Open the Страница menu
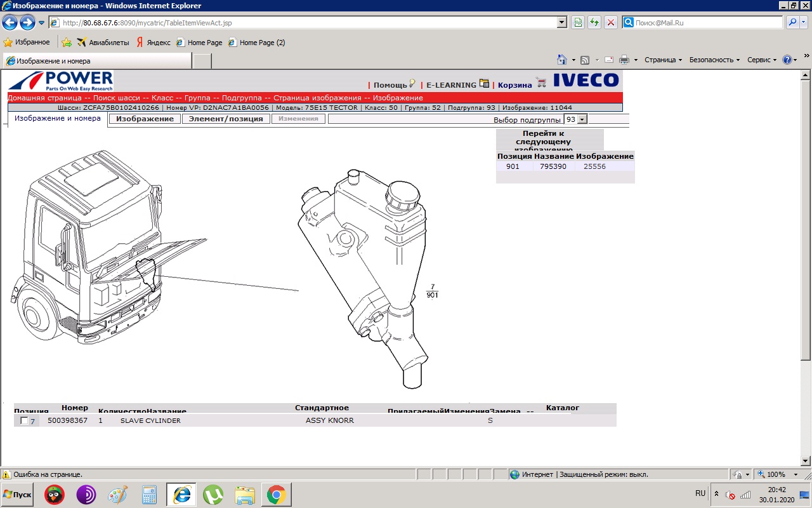812x508 pixels. tap(663, 60)
